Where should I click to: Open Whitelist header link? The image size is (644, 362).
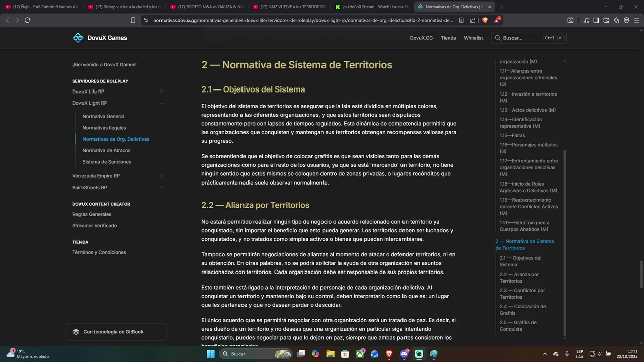(473, 38)
